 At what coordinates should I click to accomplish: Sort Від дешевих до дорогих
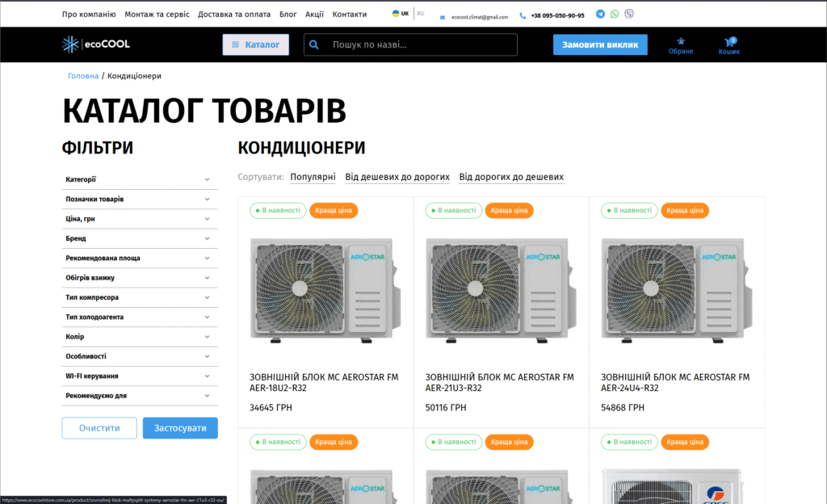[x=397, y=177]
